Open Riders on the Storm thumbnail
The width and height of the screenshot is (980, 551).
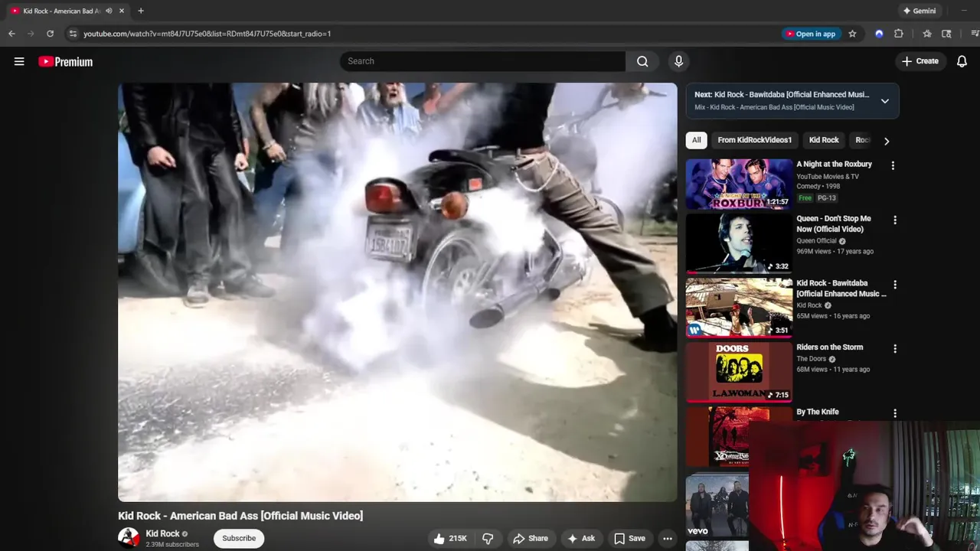tap(739, 372)
